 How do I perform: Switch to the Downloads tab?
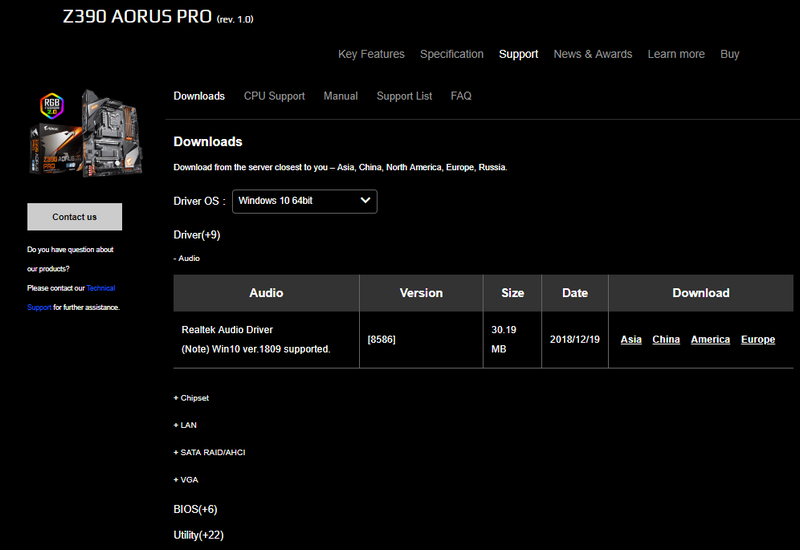[x=199, y=96]
